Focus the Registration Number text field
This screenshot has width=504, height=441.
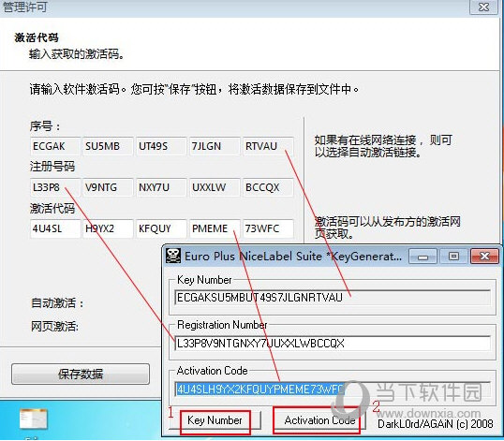point(333,344)
